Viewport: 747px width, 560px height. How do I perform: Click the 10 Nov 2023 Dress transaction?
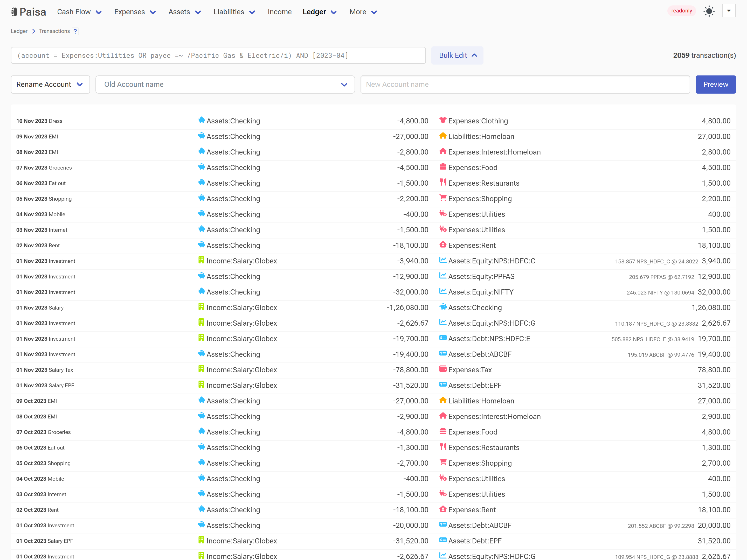point(39,121)
